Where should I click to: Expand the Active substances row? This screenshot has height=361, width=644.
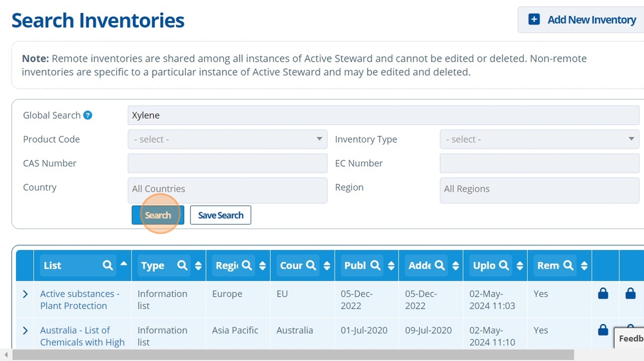[25, 294]
